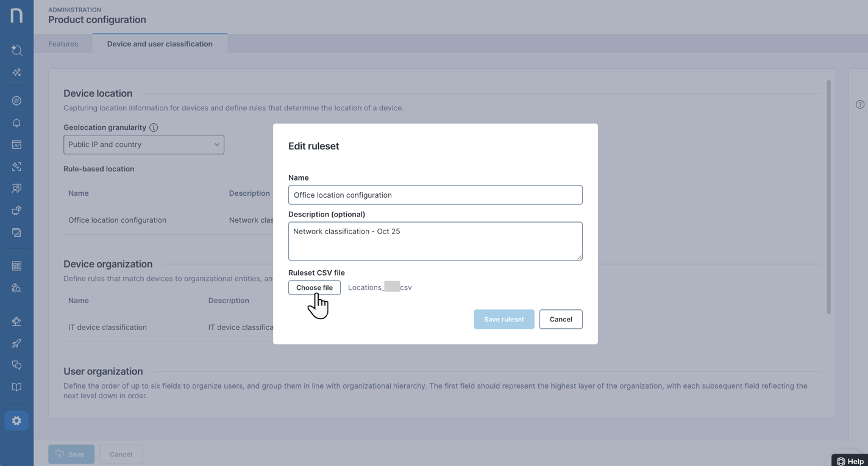This screenshot has height=466, width=868.
Task: Click the compass icon in the sidebar
Action: tap(16, 101)
